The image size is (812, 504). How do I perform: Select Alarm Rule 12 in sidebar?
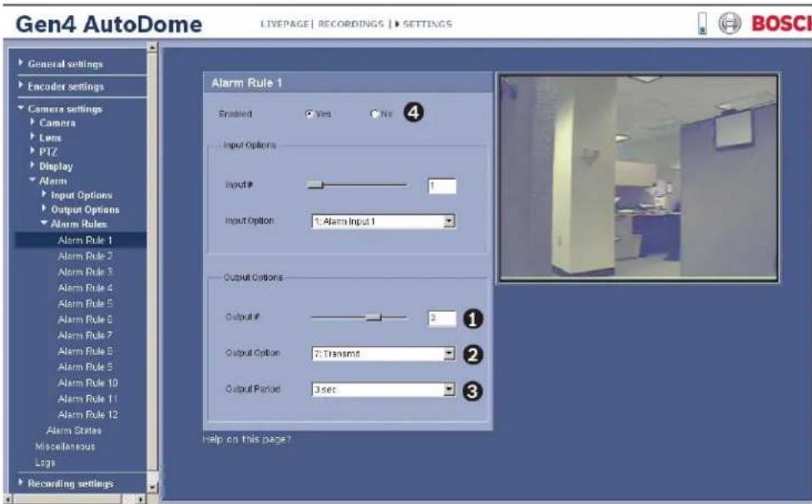(x=87, y=414)
